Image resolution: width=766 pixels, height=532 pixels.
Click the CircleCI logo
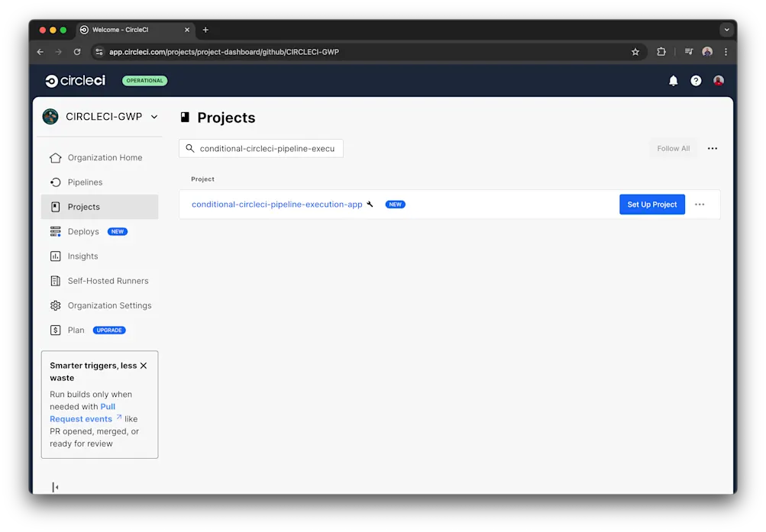[74, 80]
